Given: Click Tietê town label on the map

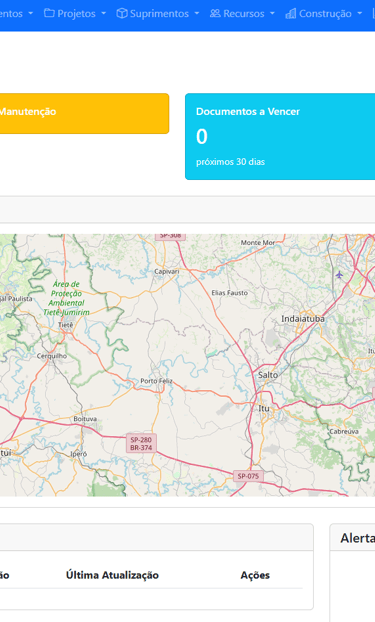Looking at the screenshot, I should pos(66,325).
